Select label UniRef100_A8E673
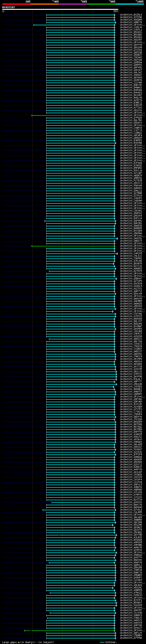 pyautogui.click(x=131, y=241)
